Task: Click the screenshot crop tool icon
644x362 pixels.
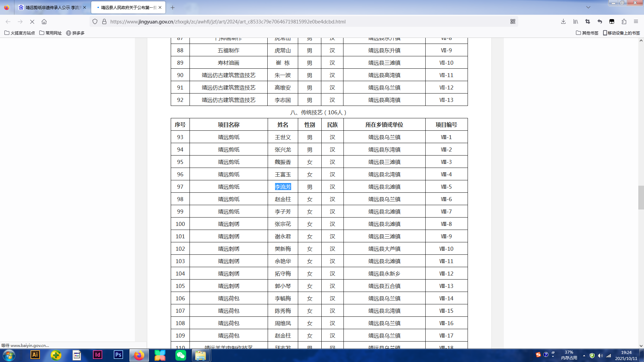Action: point(588,22)
